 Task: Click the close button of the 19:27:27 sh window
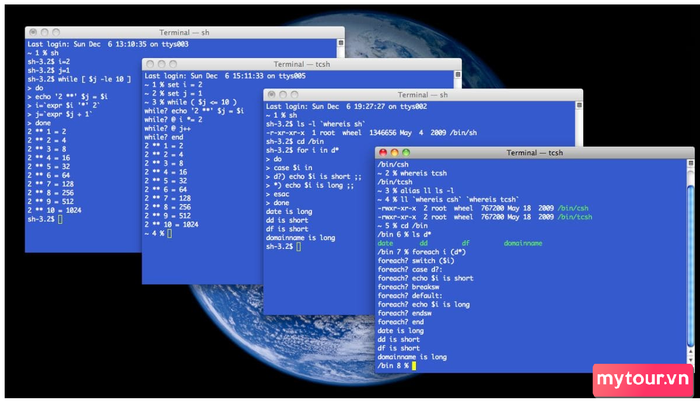pos(271,95)
